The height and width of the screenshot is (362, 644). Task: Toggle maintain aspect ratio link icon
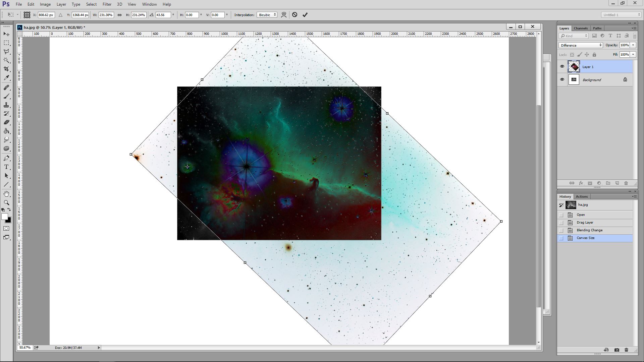119,15
